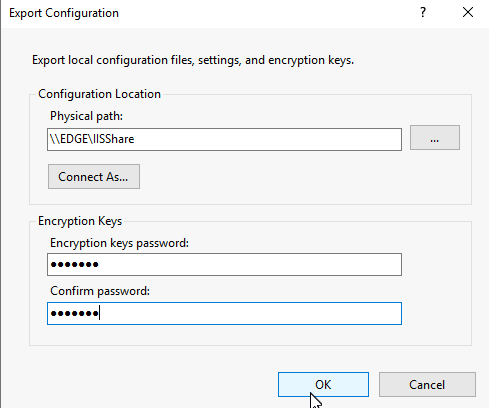This screenshot has height=408, width=489.
Task: Close the Export Configuration dialog
Action: (x=468, y=13)
